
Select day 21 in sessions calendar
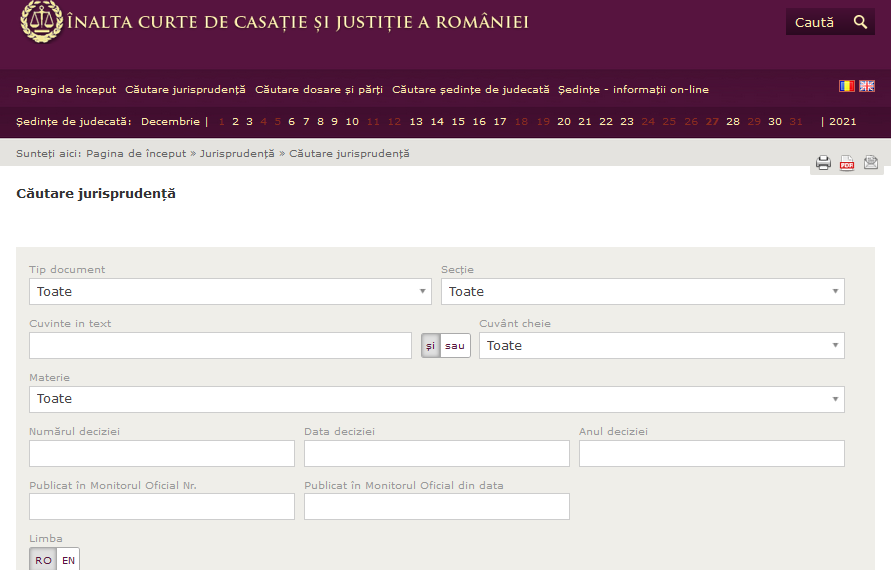[585, 122]
